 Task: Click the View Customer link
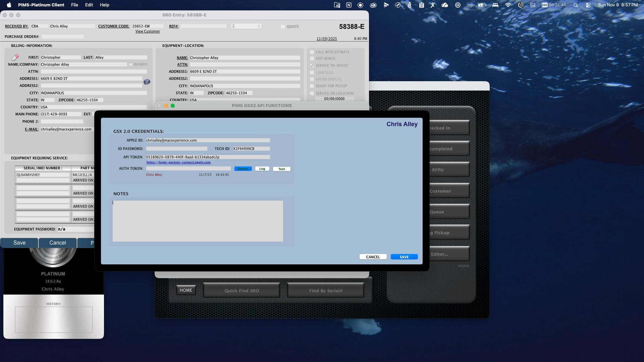[x=148, y=32]
